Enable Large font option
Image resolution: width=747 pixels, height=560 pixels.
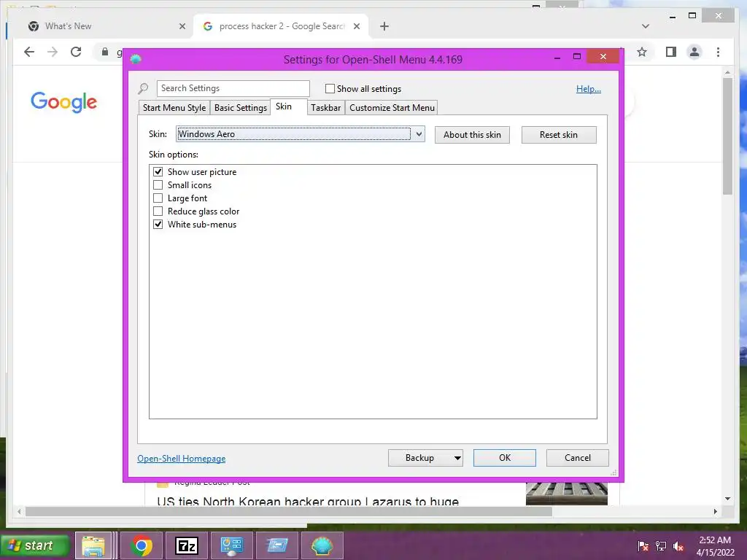click(x=158, y=198)
